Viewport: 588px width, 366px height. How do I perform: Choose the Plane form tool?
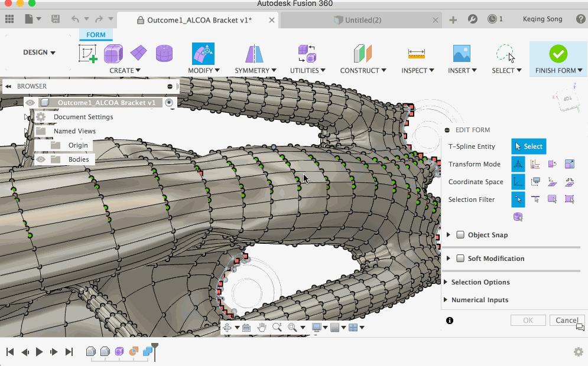[139, 53]
